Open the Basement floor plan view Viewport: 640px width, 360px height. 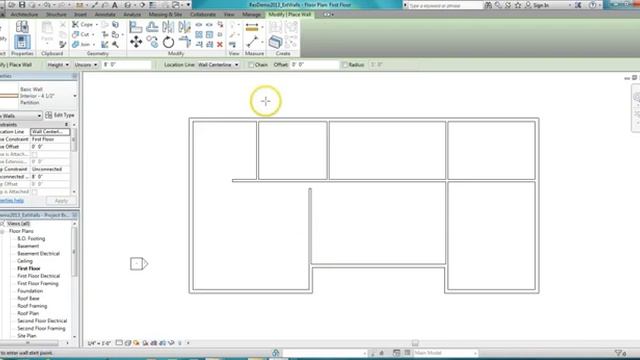28,246
